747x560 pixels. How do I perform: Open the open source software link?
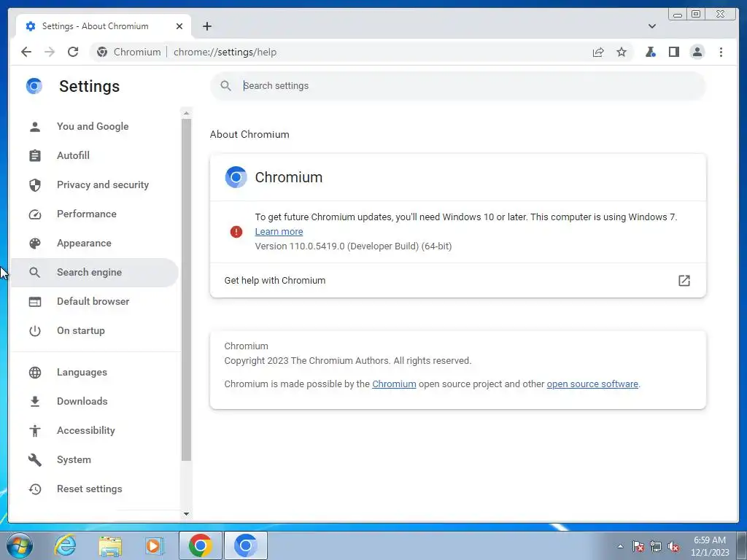coord(592,384)
